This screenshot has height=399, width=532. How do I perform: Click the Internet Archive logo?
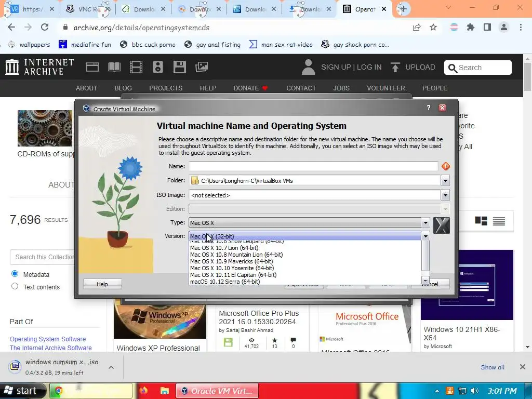pyautogui.click(x=39, y=67)
